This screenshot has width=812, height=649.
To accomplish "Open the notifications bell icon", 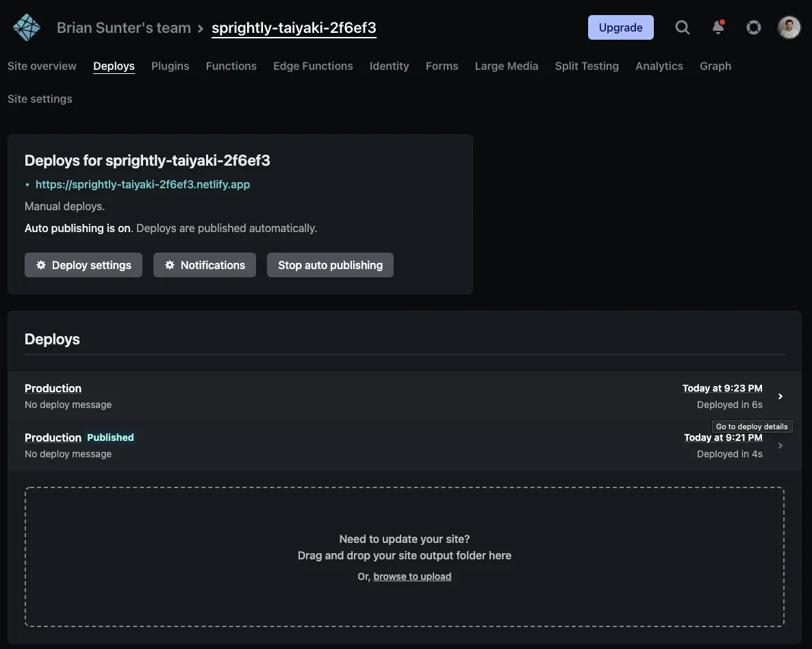I will pyautogui.click(x=718, y=27).
